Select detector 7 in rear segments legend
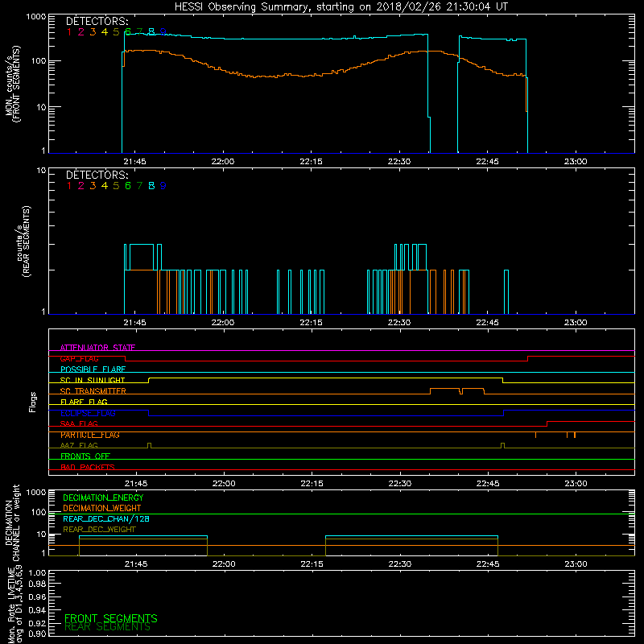The width and height of the screenshot is (644, 644). click(x=139, y=186)
